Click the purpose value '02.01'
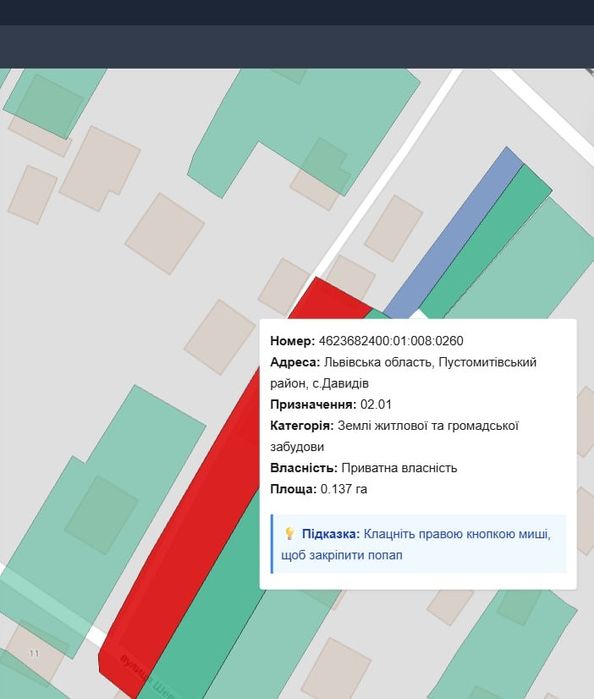 coord(376,405)
